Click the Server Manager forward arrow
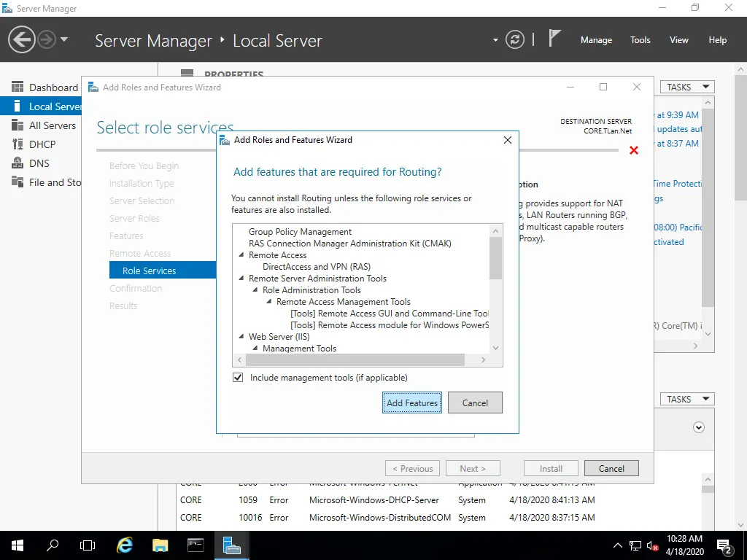Screen dimensions: 747x560 click(47, 39)
